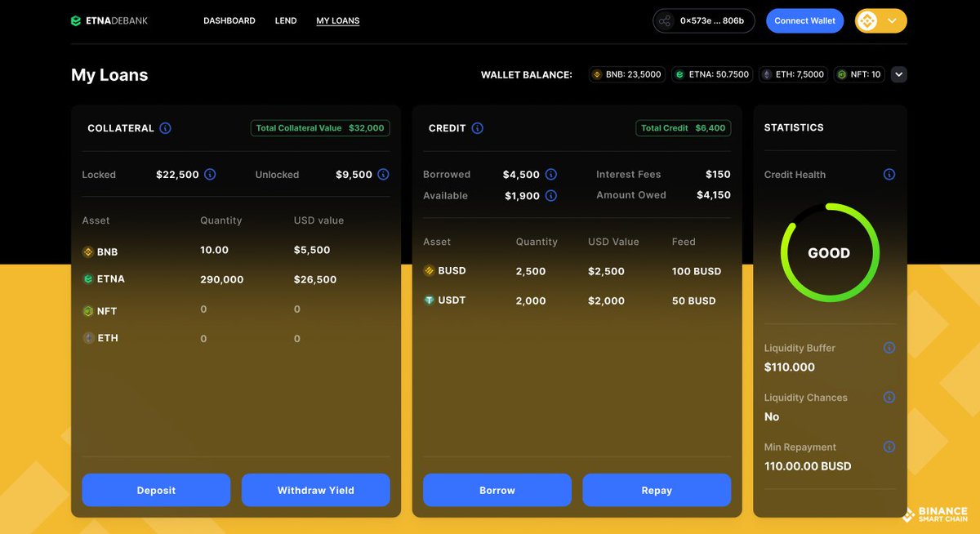
Task: Click the BNB icon in the wallet balance
Action: coord(597,74)
